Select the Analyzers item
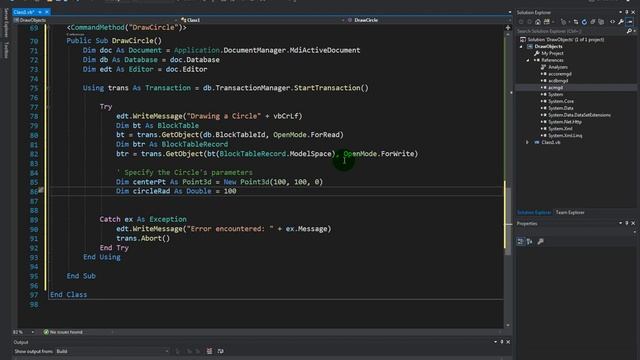 click(558, 67)
